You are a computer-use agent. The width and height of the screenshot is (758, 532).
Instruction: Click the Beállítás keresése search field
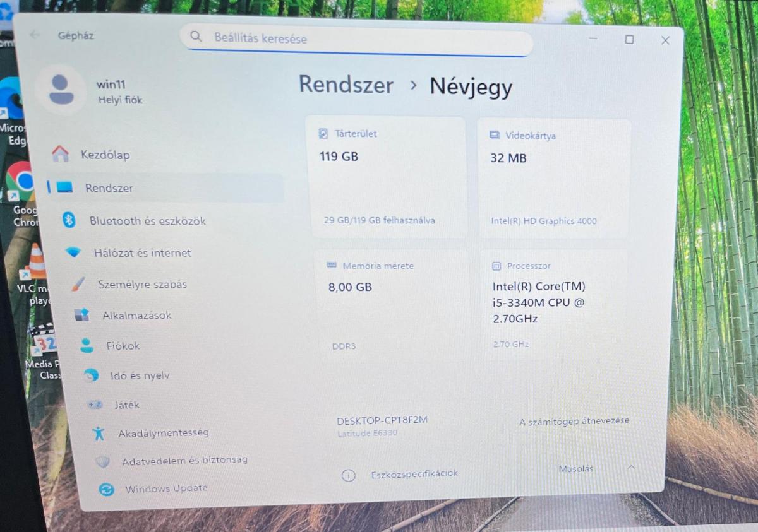click(x=357, y=39)
